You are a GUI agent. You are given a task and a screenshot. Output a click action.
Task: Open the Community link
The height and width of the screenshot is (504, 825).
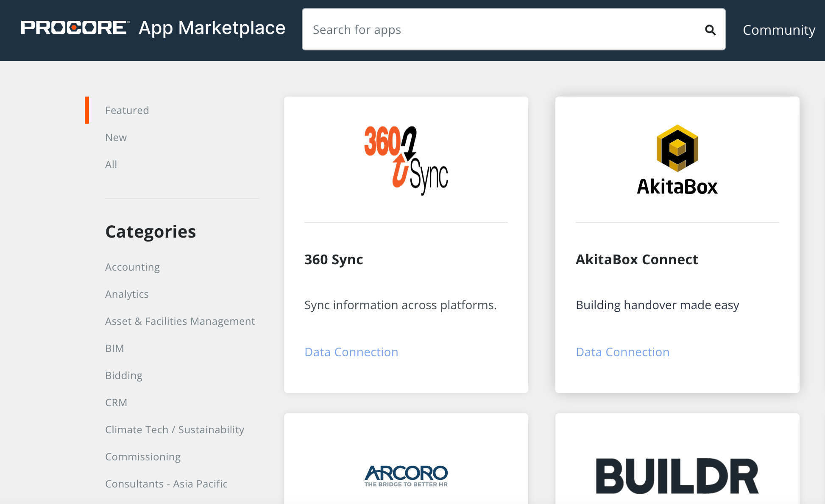point(779,30)
